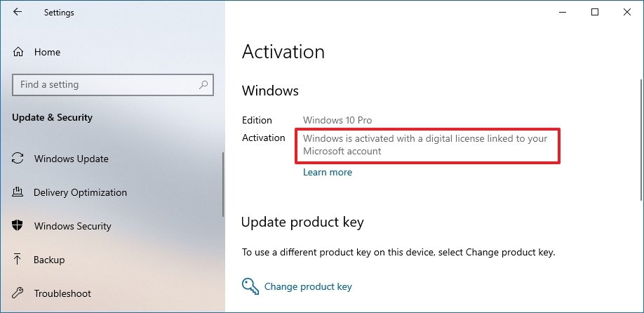Viewport: 644px width, 313px height.
Task: Click the Troubleshoot wrench icon
Action: click(x=18, y=293)
